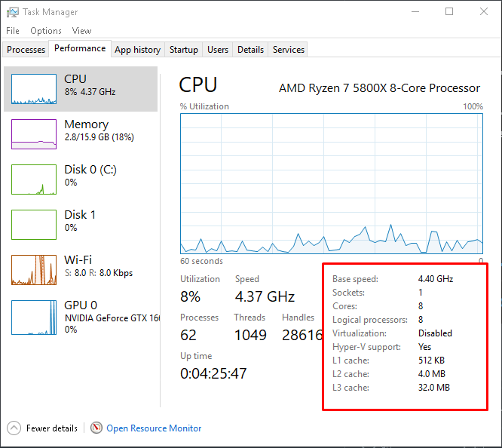Click the L3 cache 32.0 MB value
Screen dimensions: 502x448
434,388
